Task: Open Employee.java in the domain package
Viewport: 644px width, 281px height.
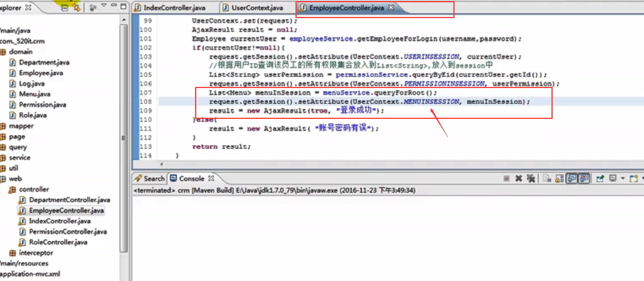Action: point(41,73)
